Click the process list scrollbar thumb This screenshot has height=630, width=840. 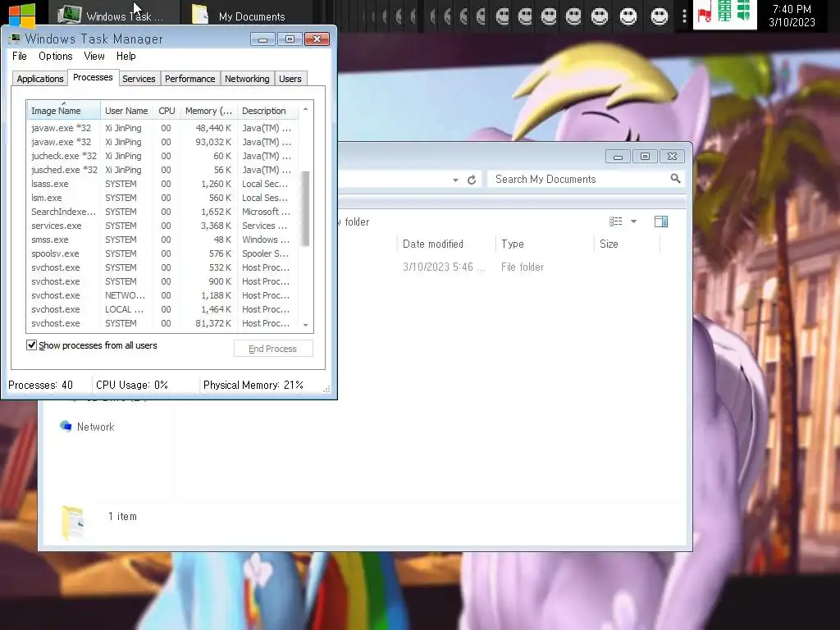[x=305, y=209]
